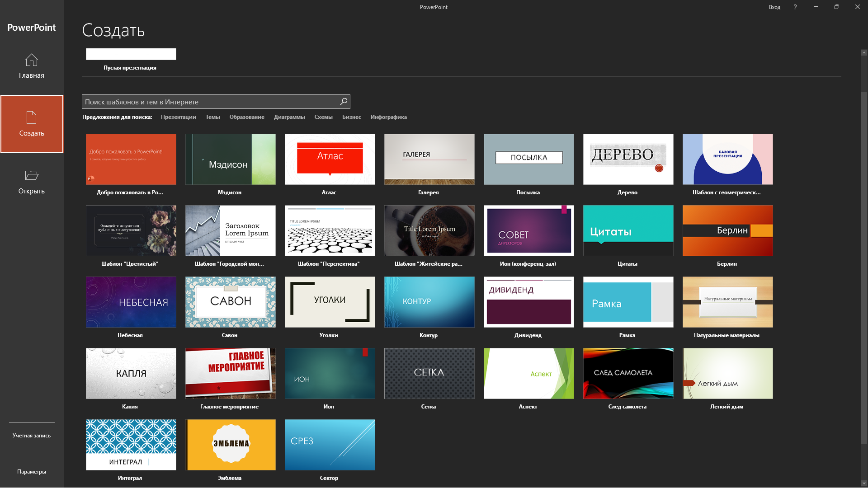Pick the Берлин orange template

click(x=727, y=230)
